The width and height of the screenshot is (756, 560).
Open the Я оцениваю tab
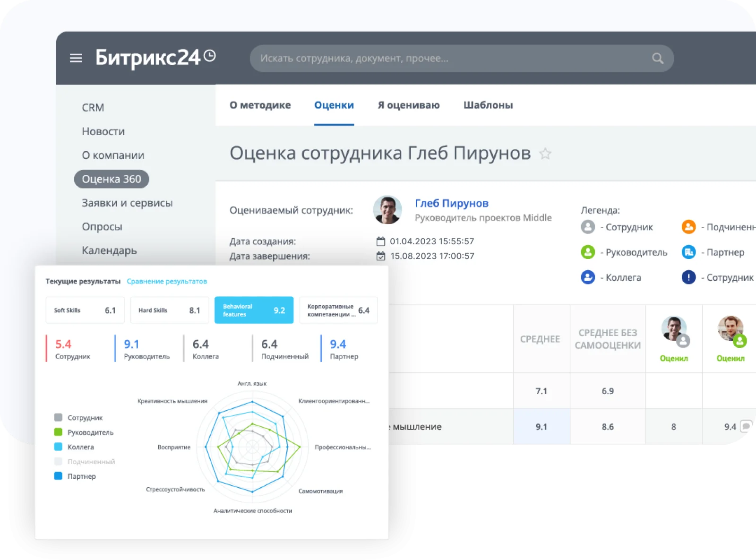click(409, 105)
